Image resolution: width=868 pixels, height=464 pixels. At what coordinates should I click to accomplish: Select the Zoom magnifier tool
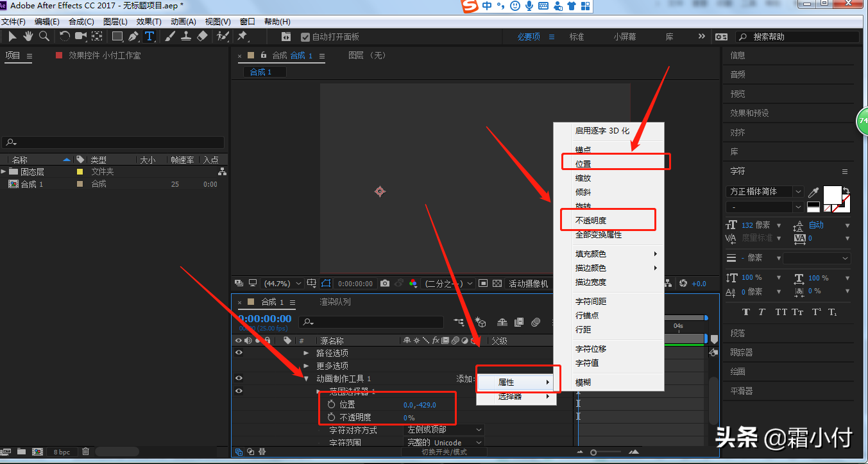(x=44, y=37)
